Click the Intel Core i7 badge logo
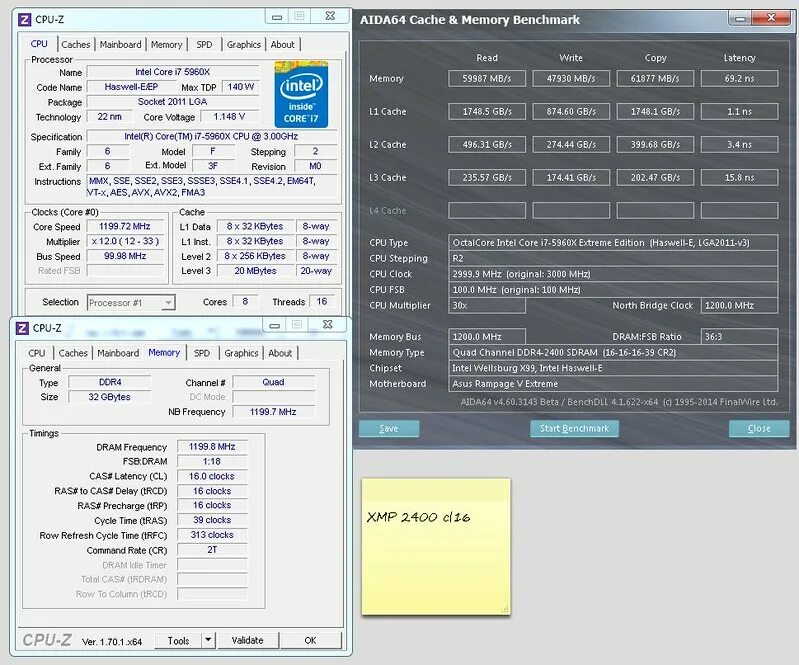The width and height of the screenshot is (799, 665). click(x=301, y=94)
